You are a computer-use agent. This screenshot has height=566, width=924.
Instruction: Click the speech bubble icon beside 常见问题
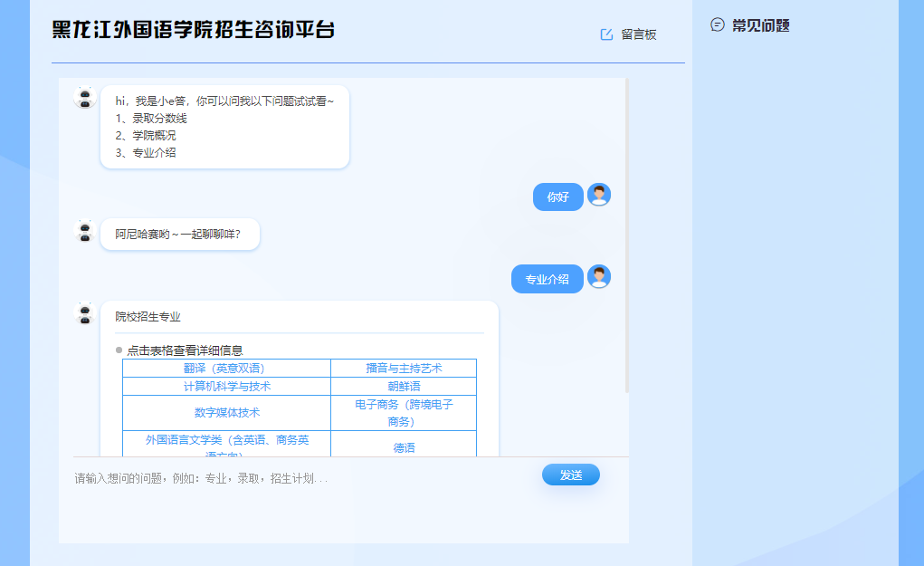[717, 24]
